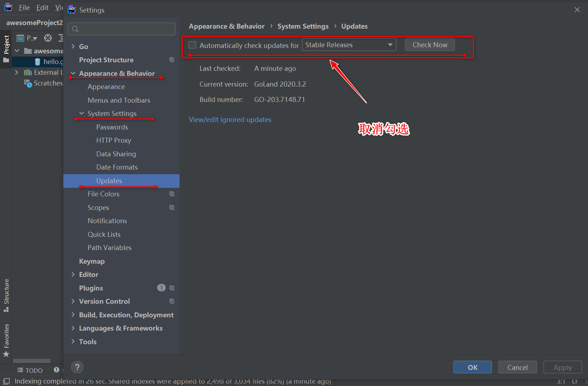The image size is (588, 386).
Task: Collapse Appearance & Behavior section
Action: pos(73,73)
